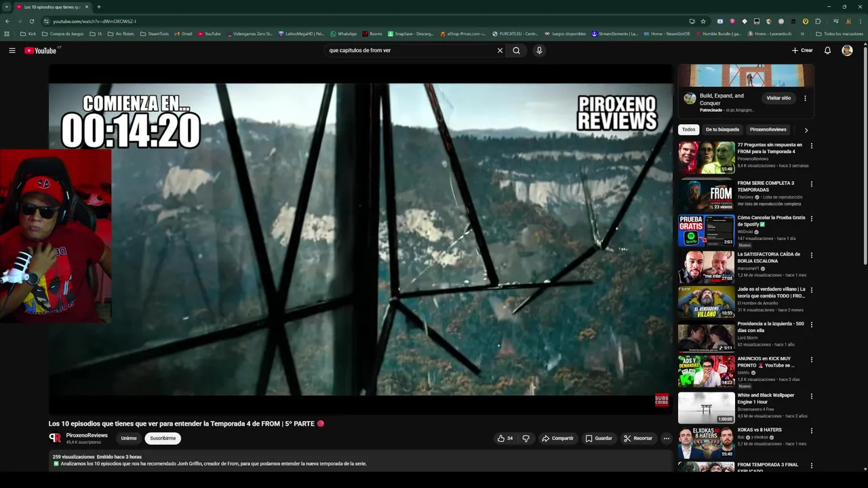Open XOKAS vs 8 HATERS video title

(759, 430)
